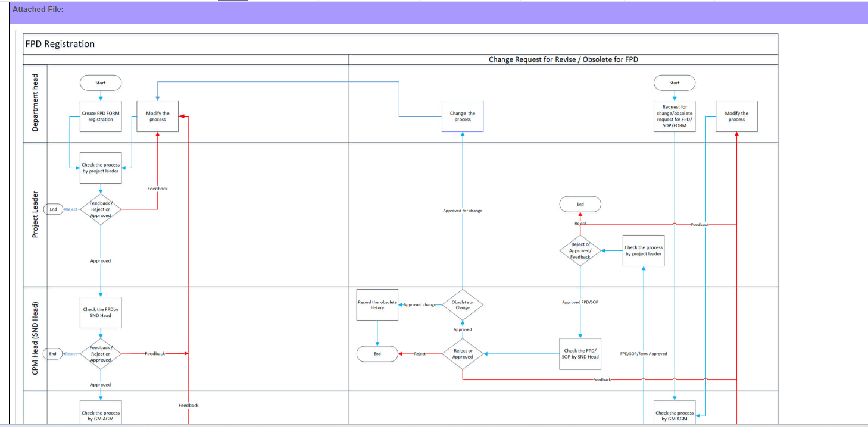Screen dimensions: 868x427
Task: Select the "Approved FPD/SOP" arrow label
Action: tap(580, 302)
